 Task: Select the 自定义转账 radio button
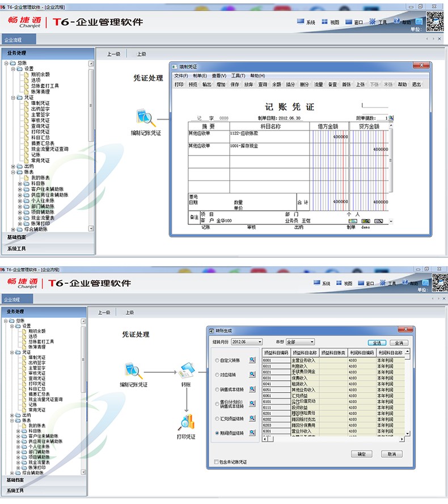click(217, 360)
